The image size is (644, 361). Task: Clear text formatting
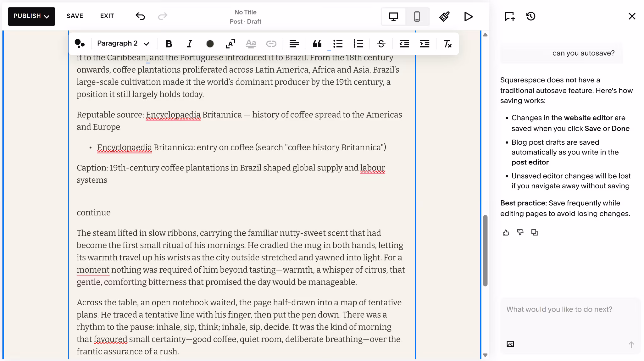[447, 44]
